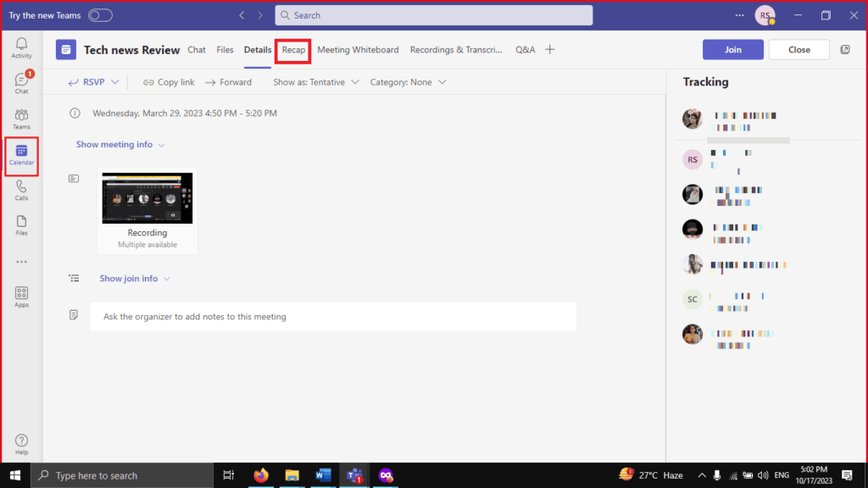Screen dimensions: 868x488
Task: Open the RS profile avatar menu
Action: click(x=765, y=15)
